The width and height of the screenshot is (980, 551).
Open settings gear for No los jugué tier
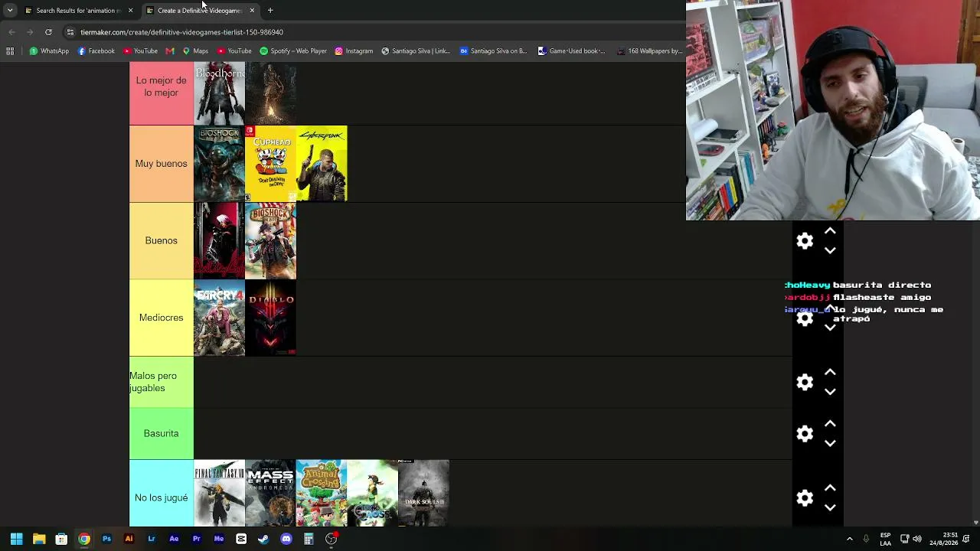click(805, 497)
